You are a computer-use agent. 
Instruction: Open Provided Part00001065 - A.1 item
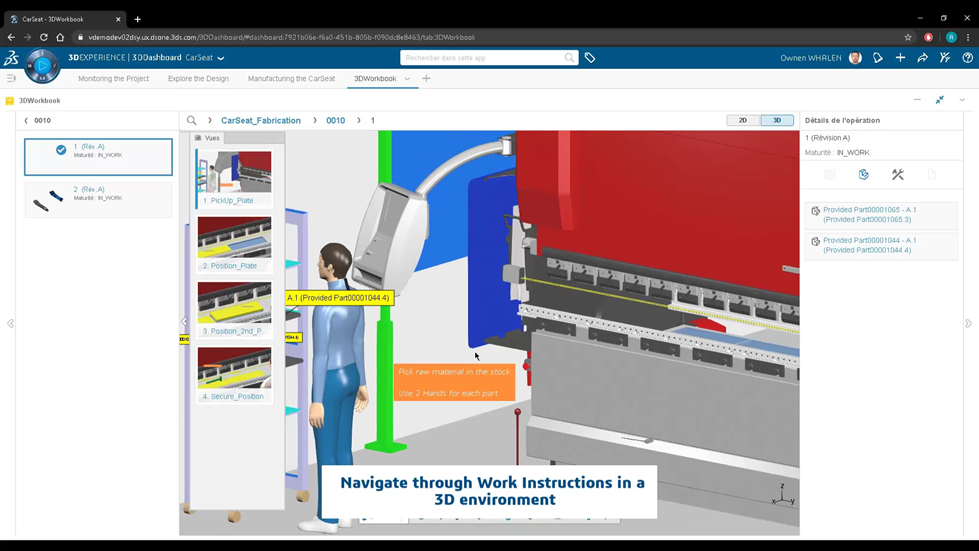click(882, 215)
